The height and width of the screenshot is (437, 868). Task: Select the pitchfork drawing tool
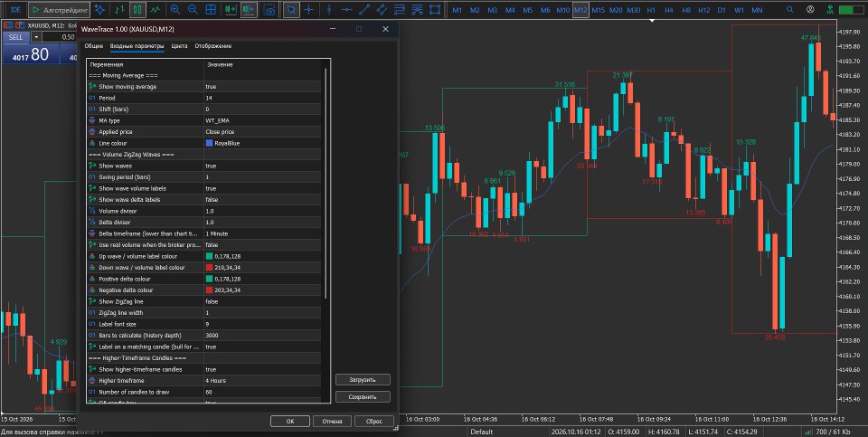click(x=418, y=9)
